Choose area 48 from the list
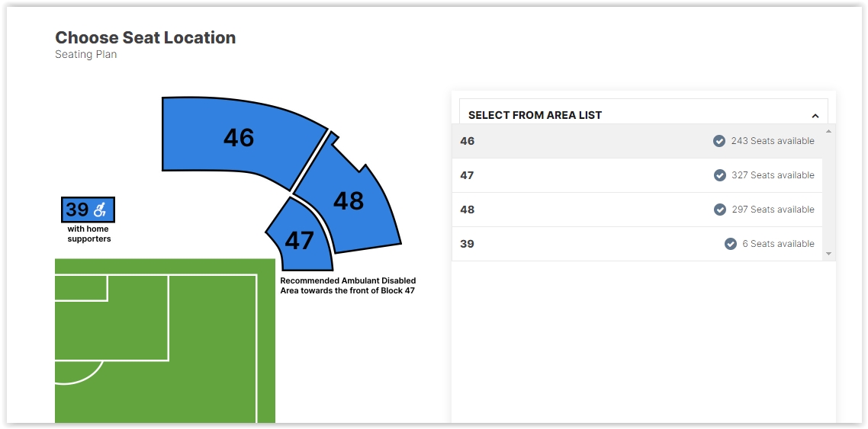Screen dimensions: 868x429 637,210
